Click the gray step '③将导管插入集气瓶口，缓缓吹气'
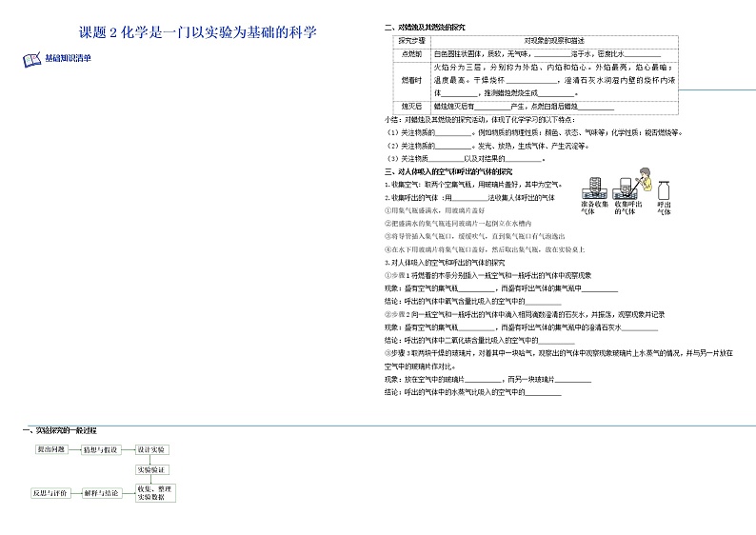 pos(474,237)
